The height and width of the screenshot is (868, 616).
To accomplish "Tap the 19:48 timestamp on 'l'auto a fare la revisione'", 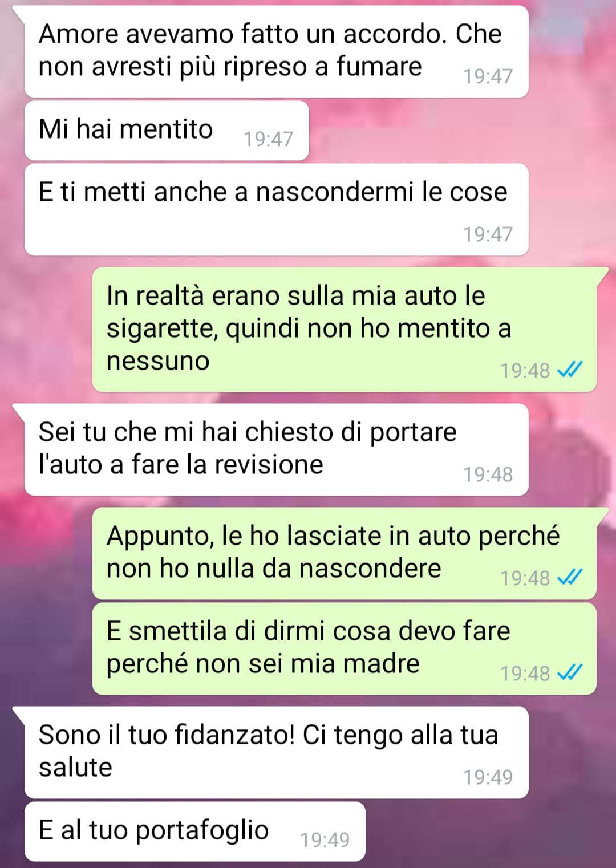I will click(x=488, y=474).
